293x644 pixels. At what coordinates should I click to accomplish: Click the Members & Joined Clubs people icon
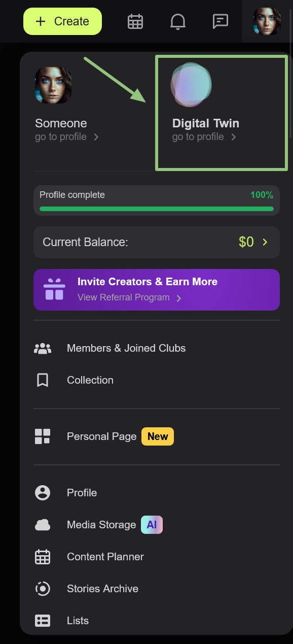43,348
